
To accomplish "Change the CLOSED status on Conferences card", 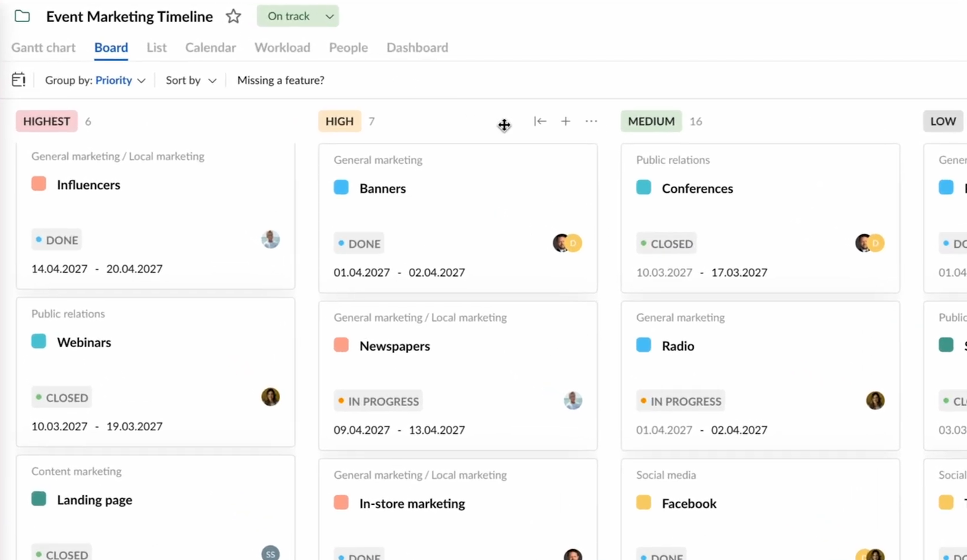I will point(666,244).
